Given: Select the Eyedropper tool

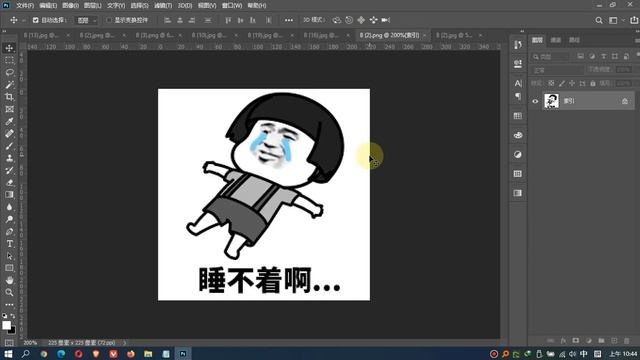Looking at the screenshot, I should (9, 122).
